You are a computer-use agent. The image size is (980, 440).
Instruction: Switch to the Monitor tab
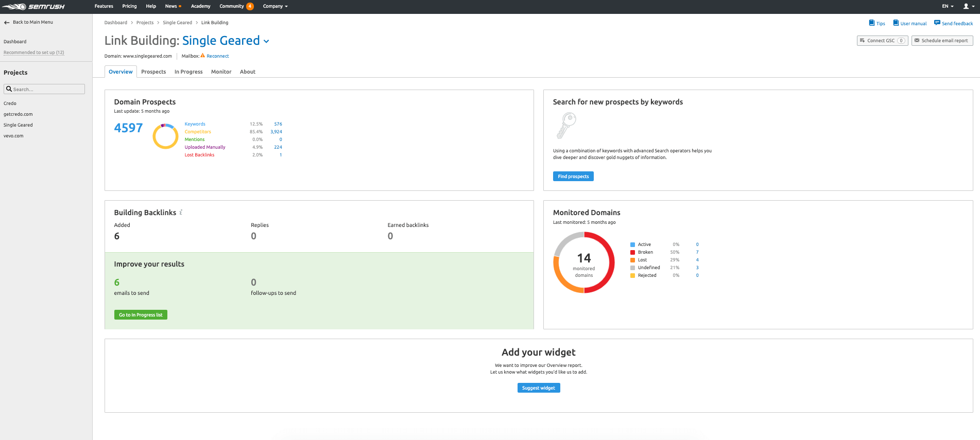[x=221, y=72]
